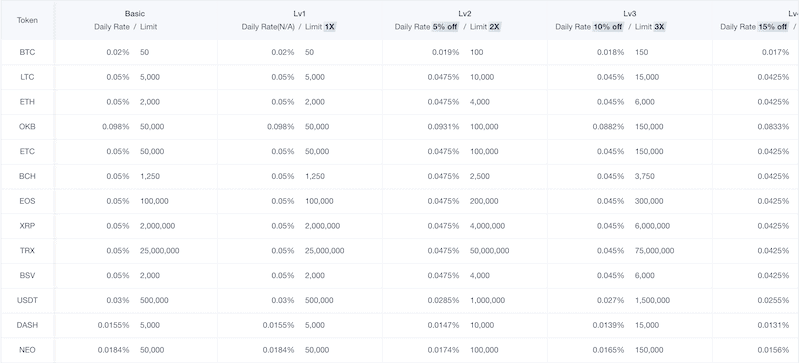
Task: Click the 10% off badge under Lv3
Action: tap(608, 27)
